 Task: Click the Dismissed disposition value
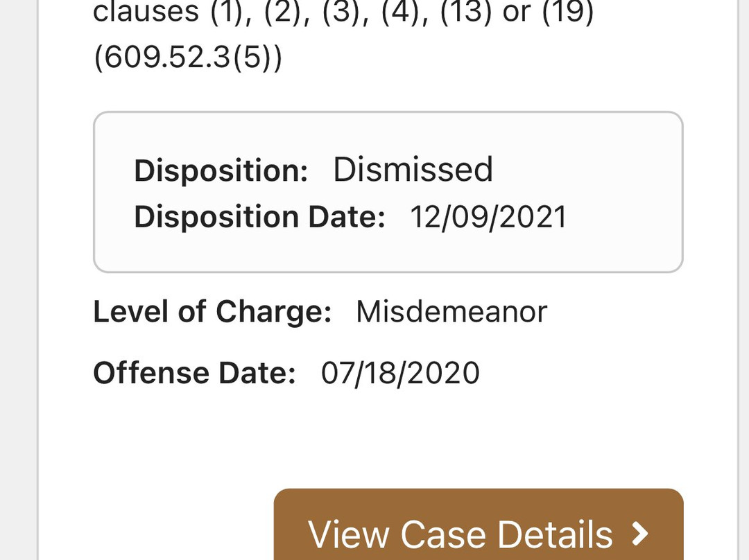click(413, 170)
